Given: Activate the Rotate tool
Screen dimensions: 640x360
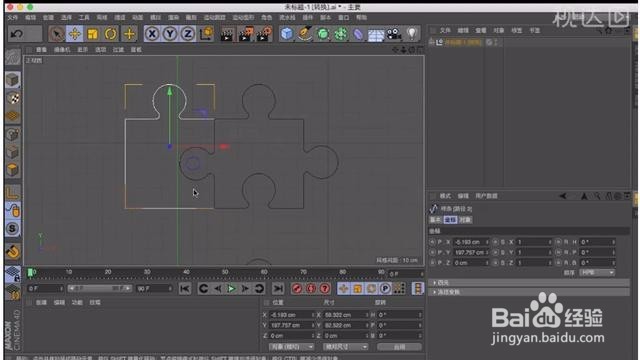Looking at the screenshot, I should pyautogui.click(x=111, y=34).
